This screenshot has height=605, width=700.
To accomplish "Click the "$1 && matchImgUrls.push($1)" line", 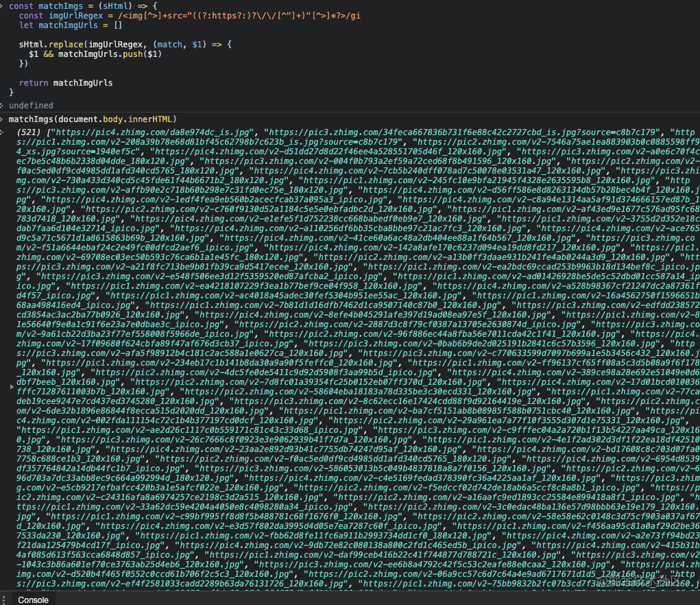I will (95, 54).
